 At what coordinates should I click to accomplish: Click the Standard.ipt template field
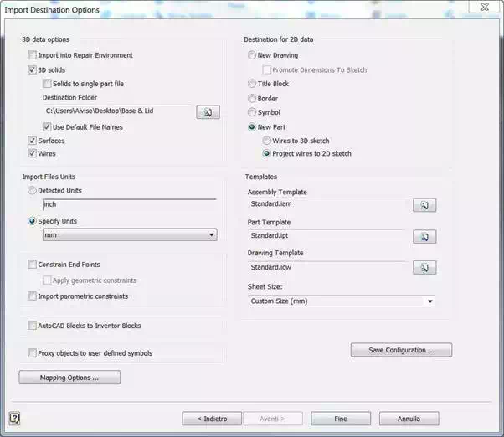coord(328,235)
